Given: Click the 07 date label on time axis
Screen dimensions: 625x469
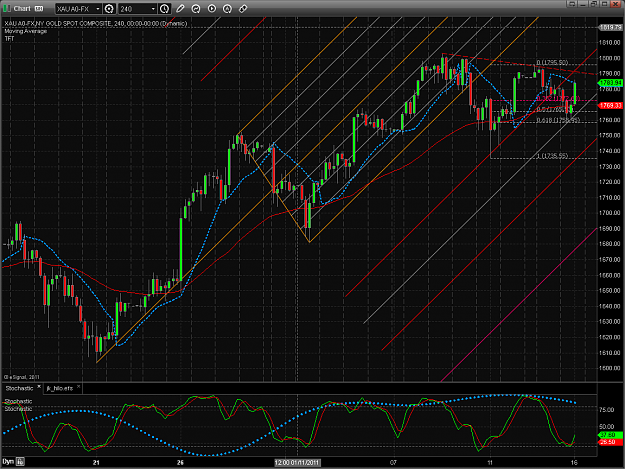Looking at the screenshot, I should 393,463.
